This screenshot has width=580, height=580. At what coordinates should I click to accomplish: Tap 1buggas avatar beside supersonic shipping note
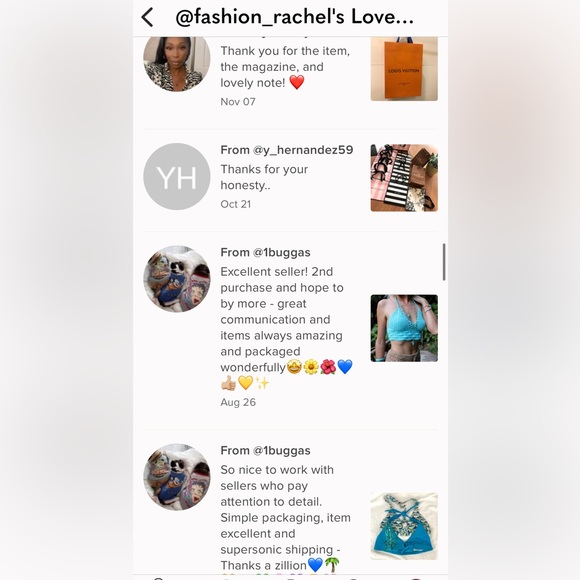[x=177, y=477]
